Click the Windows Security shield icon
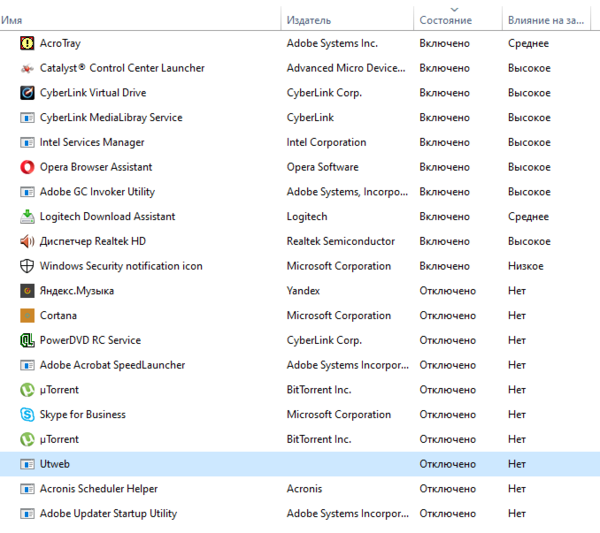600x533 pixels. (x=27, y=266)
